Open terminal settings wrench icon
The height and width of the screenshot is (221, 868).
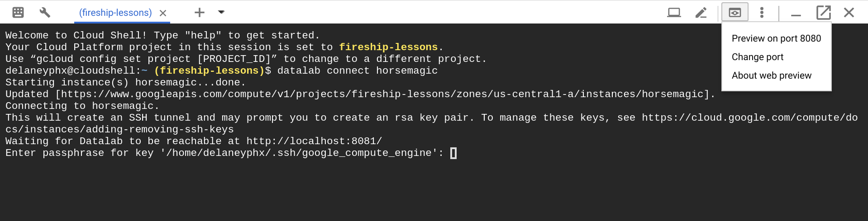pyautogui.click(x=45, y=12)
